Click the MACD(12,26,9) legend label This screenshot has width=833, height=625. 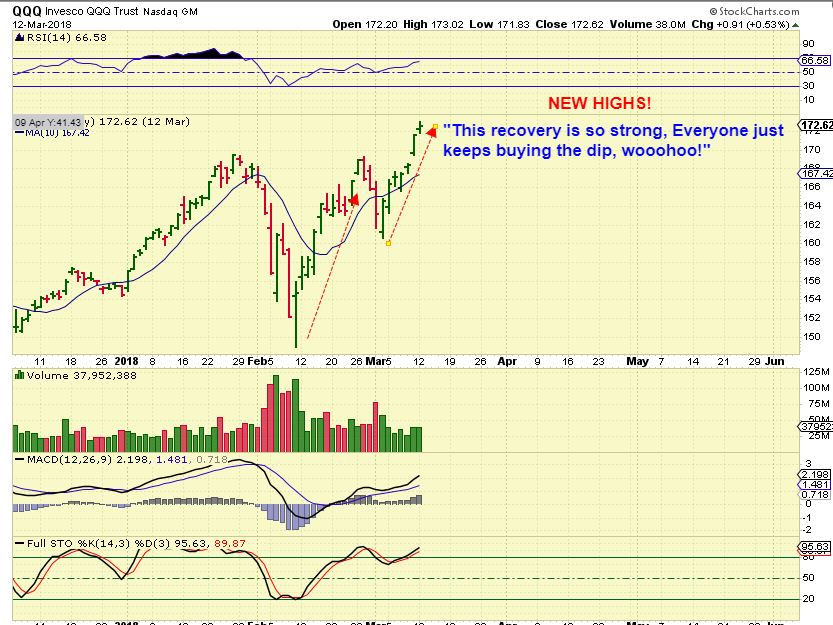[x=68, y=460]
